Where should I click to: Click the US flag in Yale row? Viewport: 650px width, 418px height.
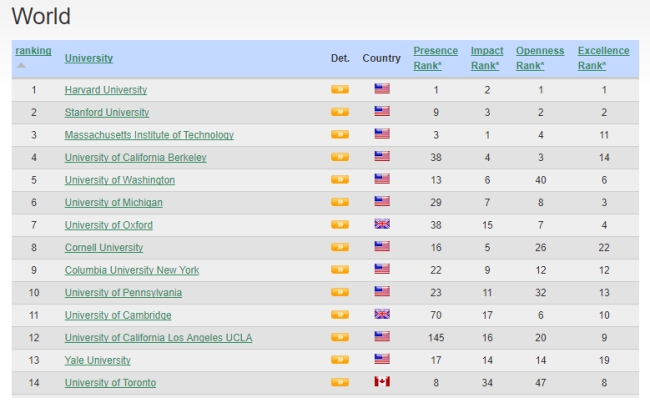click(382, 359)
